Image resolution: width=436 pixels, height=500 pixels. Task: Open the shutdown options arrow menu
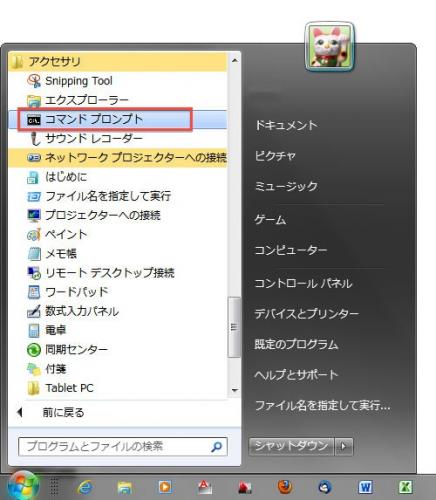click(x=344, y=446)
